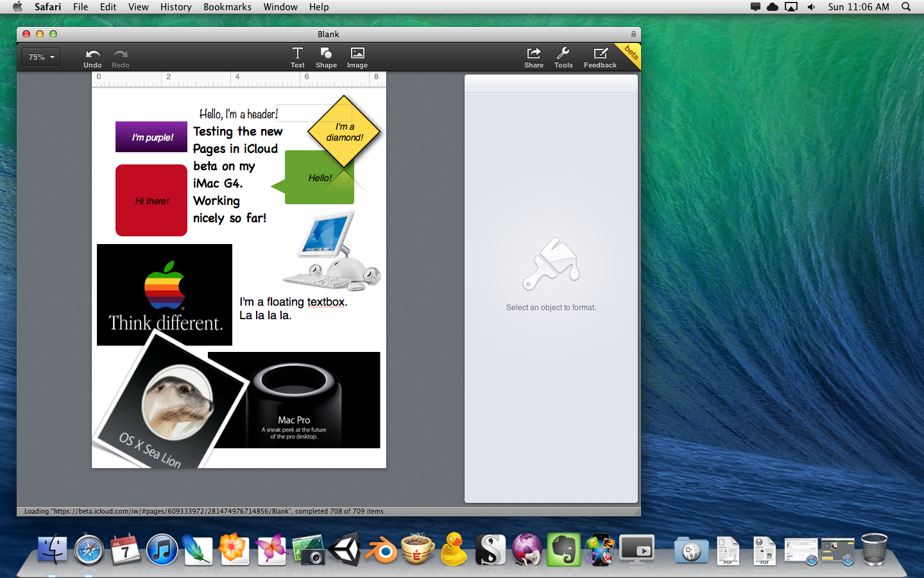Open iTunes in the Dock
This screenshot has width=924, height=578.
162,550
